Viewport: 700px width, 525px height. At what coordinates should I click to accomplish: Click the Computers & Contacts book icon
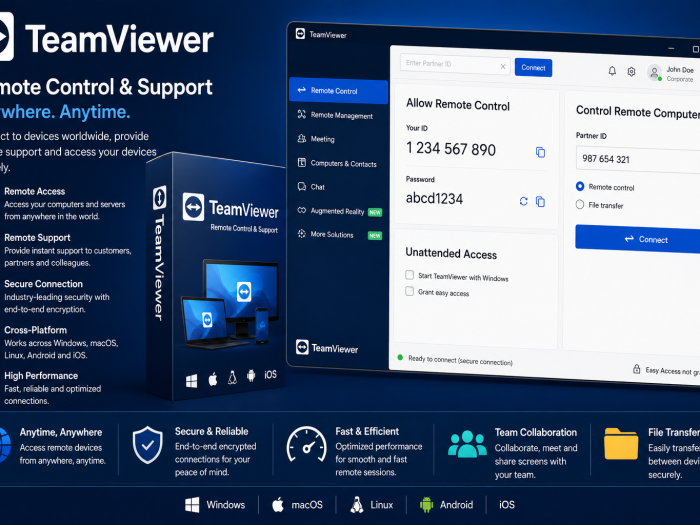click(302, 162)
